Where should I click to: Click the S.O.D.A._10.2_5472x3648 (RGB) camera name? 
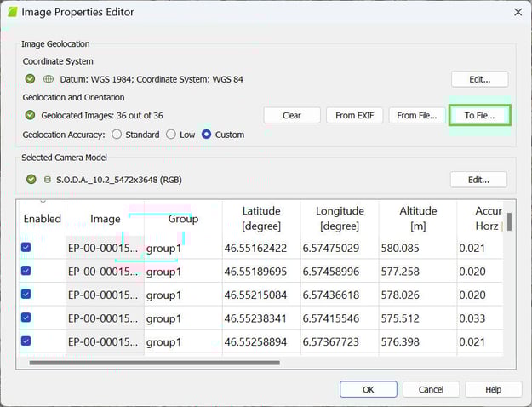pos(119,180)
